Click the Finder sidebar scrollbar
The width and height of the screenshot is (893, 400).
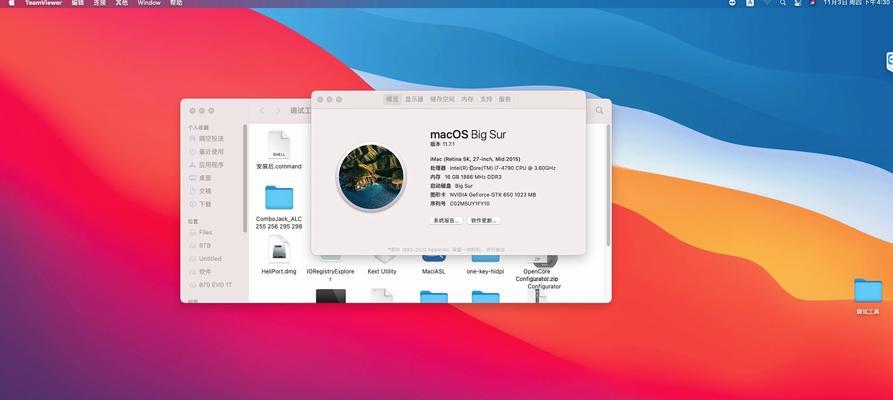(245, 178)
